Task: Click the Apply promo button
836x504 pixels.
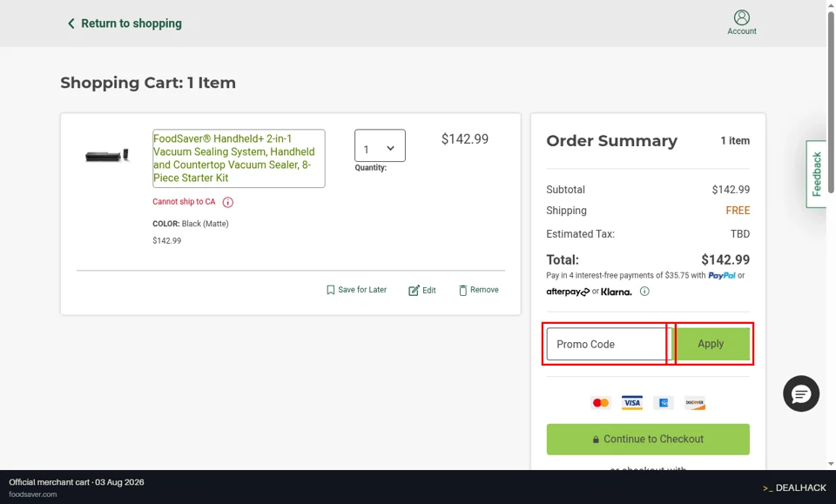Action: pyautogui.click(x=711, y=344)
